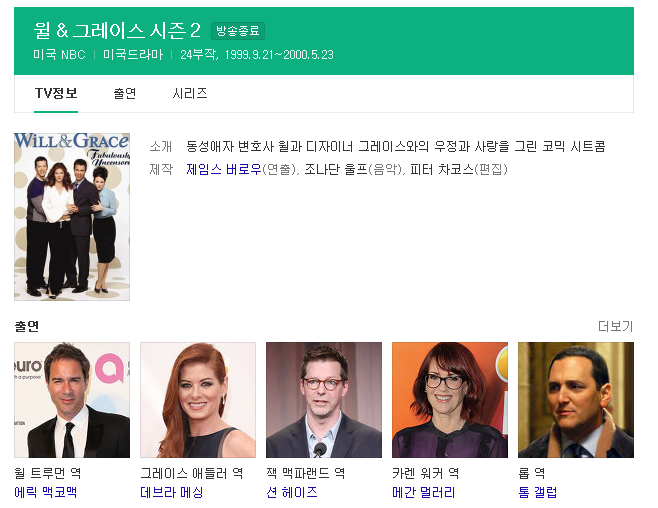Click the 방송종료 status badge
The height and width of the screenshot is (508, 658).
coord(238,31)
